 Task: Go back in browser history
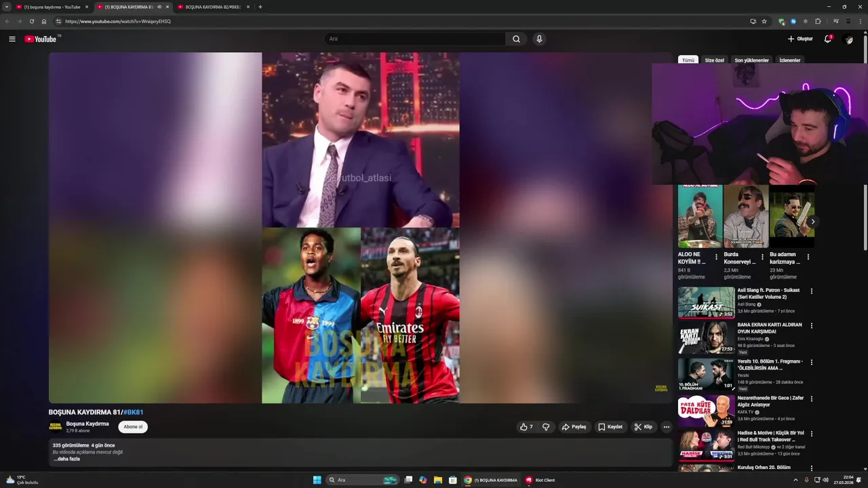click(x=7, y=21)
